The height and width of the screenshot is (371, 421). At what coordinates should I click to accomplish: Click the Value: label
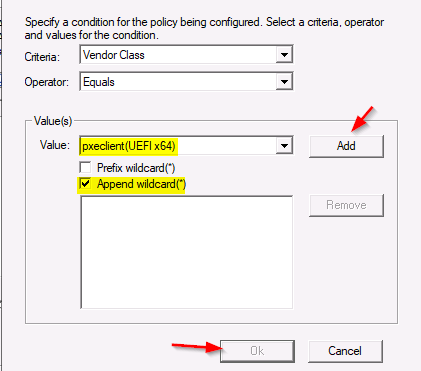pos(55,145)
